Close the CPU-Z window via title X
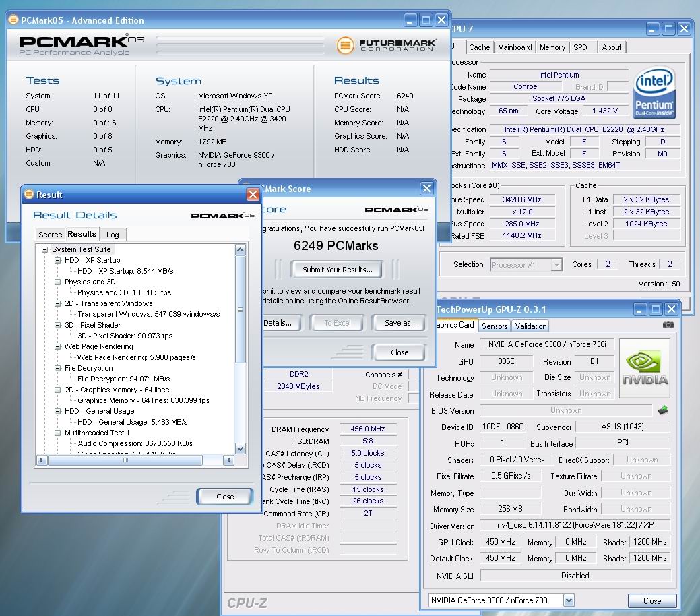Image resolution: width=700 pixels, height=616 pixels. pos(684,29)
